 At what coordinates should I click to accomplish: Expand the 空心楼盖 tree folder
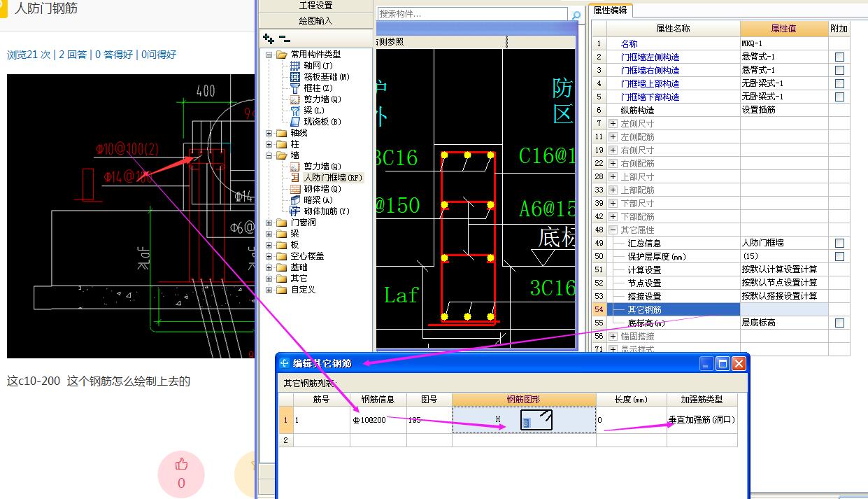(x=269, y=256)
